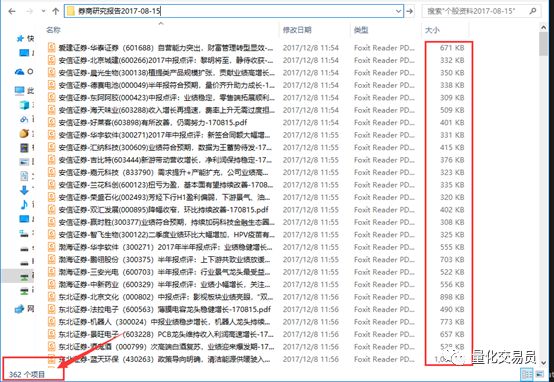Open Downloads blue arrow in sidebar
This screenshot has width=554, height=382.
click(x=24, y=190)
